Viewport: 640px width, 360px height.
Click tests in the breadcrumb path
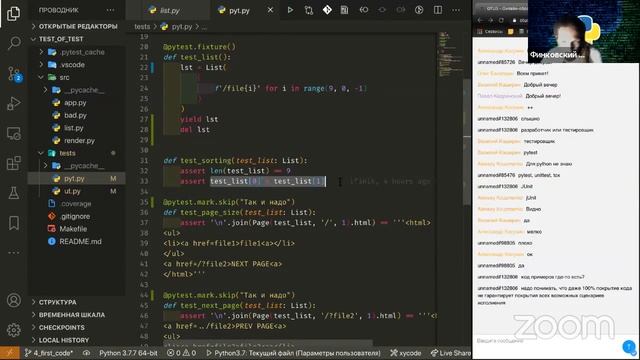click(x=142, y=27)
